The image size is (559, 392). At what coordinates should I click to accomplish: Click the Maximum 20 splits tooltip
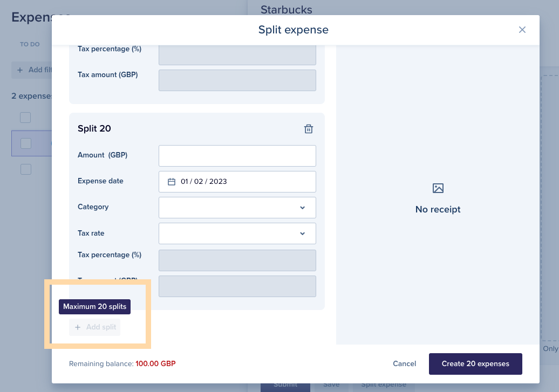click(x=94, y=307)
